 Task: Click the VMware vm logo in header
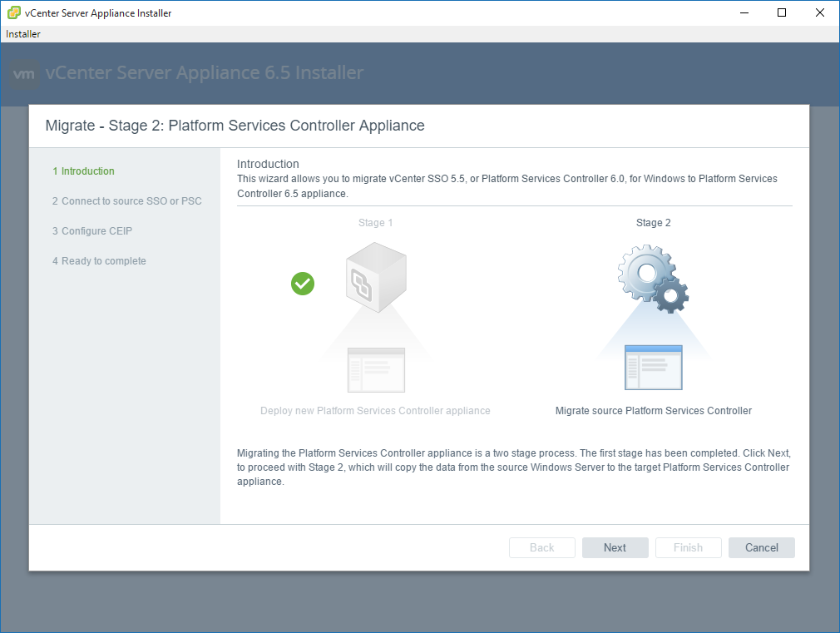pyautogui.click(x=25, y=73)
